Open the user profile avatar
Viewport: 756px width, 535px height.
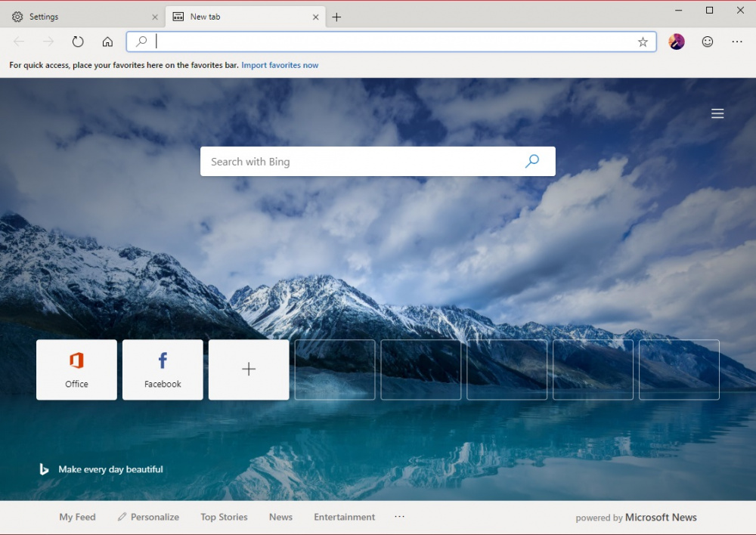(x=677, y=42)
